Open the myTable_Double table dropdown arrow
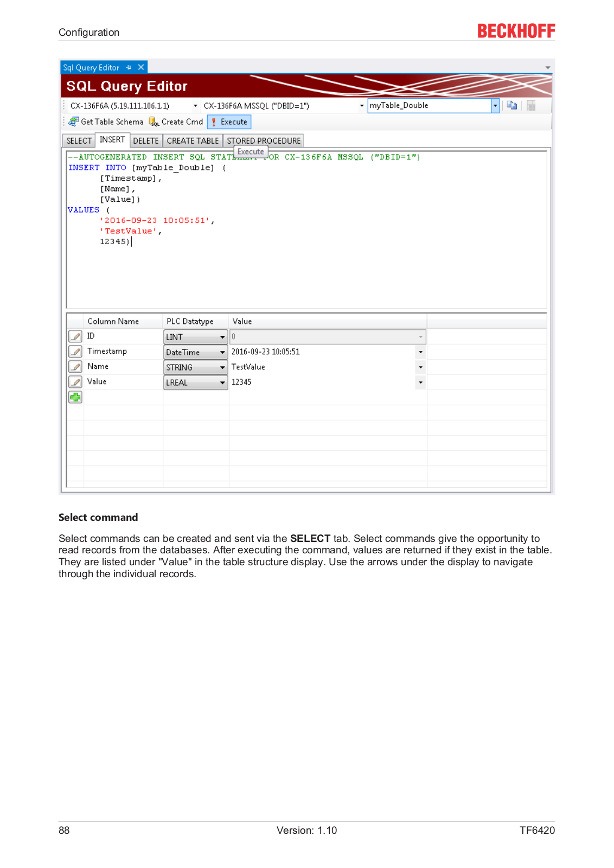This screenshot has height=868, width=614. 495,105
